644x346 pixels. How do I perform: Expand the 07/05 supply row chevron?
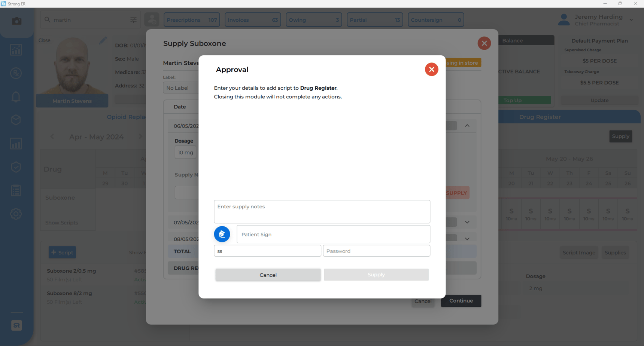[x=467, y=222]
